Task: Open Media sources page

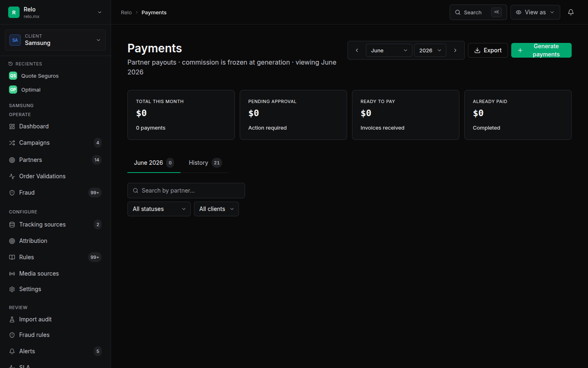Action: pyautogui.click(x=55, y=274)
